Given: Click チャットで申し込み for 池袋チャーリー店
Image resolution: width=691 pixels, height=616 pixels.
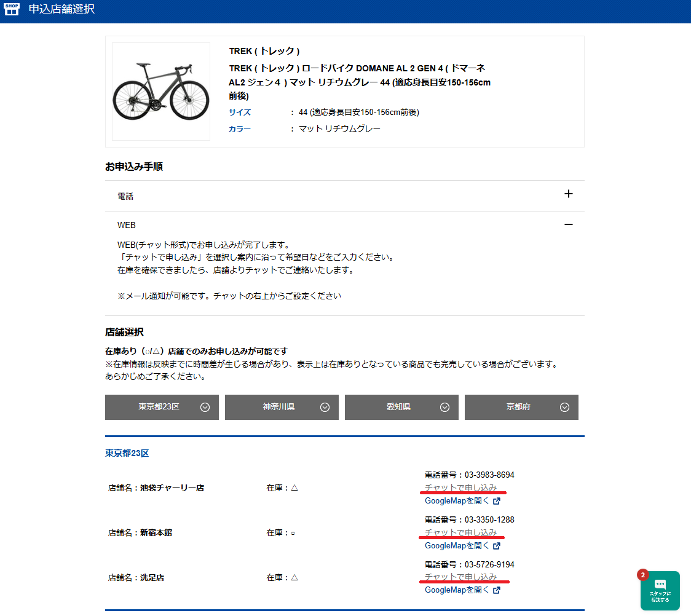Looking at the screenshot, I should point(460,488).
